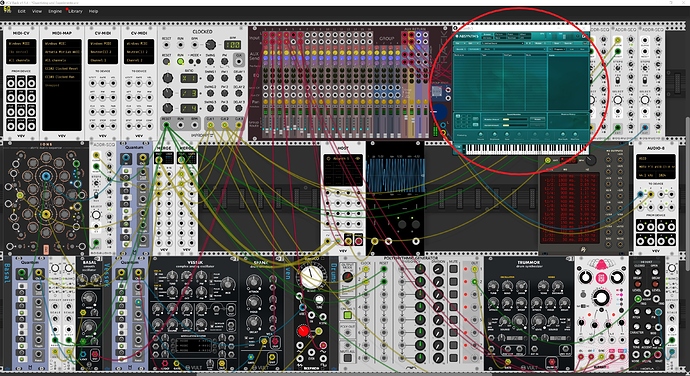Image resolution: width=690 pixels, height=376 pixels.
Task: Open MIDI-CV driver dropdown showing Windows MIDI
Action: pyautogui.click(x=21, y=44)
